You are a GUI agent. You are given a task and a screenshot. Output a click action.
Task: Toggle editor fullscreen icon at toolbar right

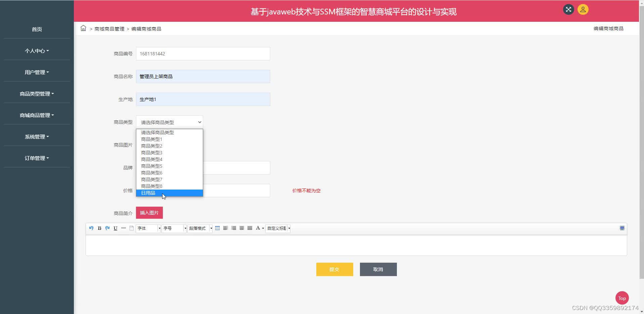[622, 228]
